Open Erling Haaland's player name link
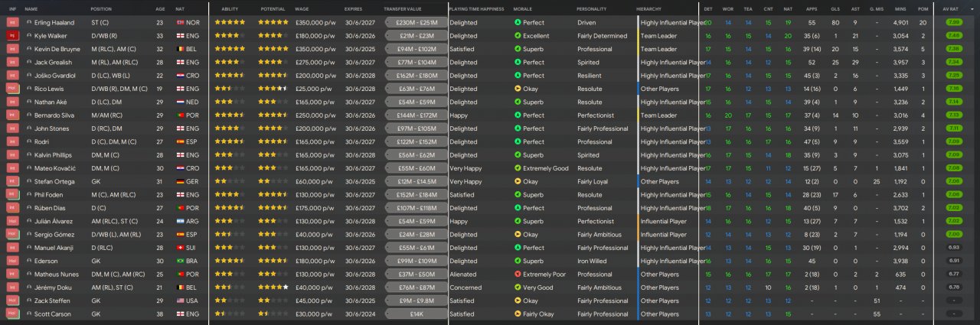 pyautogui.click(x=55, y=23)
